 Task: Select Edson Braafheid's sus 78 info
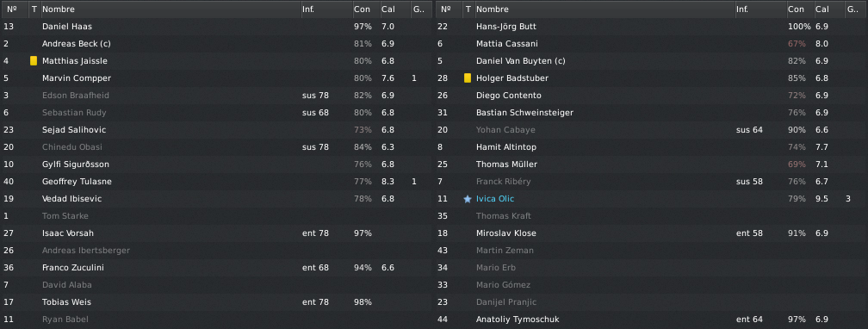click(x=315, y=96)
